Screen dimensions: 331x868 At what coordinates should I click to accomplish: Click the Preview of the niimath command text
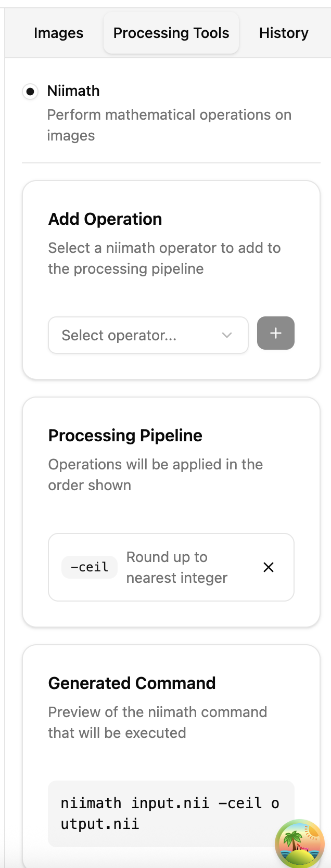[x=158, y=722]
